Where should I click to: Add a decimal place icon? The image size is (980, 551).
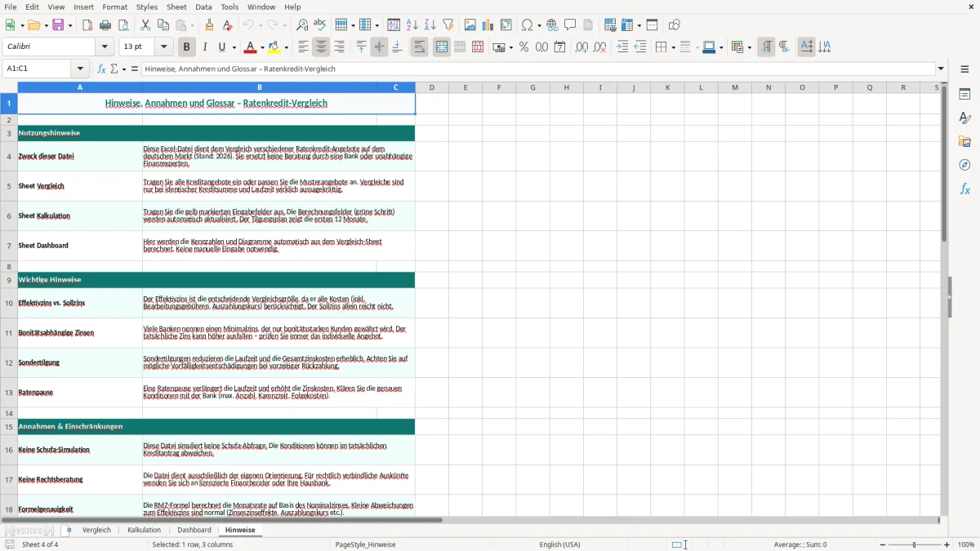(581, 47)
